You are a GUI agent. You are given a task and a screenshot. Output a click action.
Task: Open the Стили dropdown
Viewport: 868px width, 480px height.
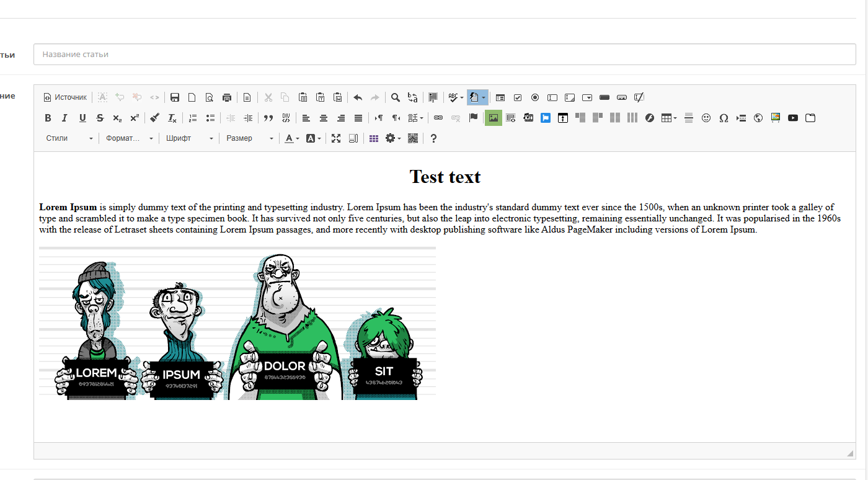tap(69, 138)
